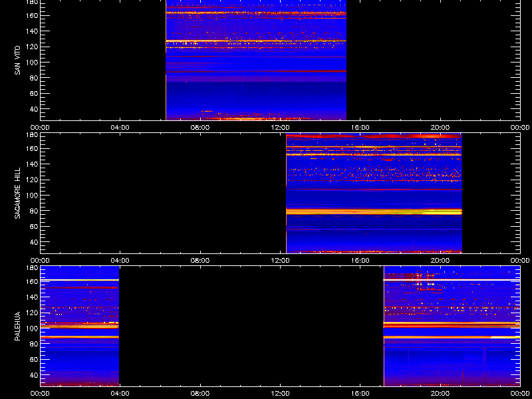Click 20:00 under the Palehua plot
The height and width of the screenshot is (399, 532).
click(440, 394)
